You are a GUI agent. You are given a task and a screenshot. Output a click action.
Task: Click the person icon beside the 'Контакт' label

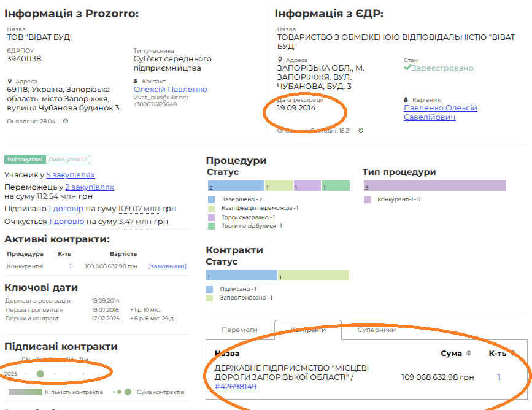coord(136,81)
